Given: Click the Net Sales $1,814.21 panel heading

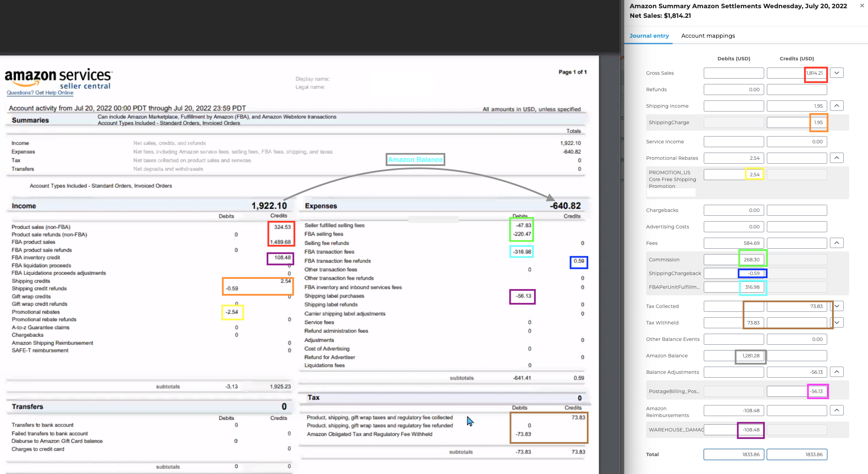Looking at the screenshot, I should (x=660, y=16).
